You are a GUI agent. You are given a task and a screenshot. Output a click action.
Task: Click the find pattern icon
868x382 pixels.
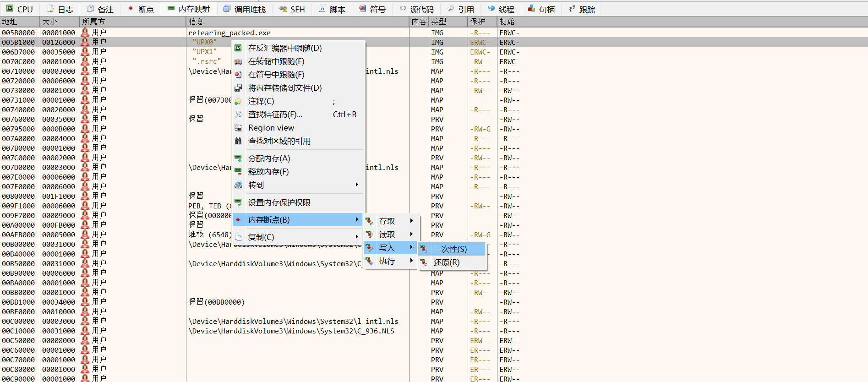pyautogui.click(x=238, y=115)
